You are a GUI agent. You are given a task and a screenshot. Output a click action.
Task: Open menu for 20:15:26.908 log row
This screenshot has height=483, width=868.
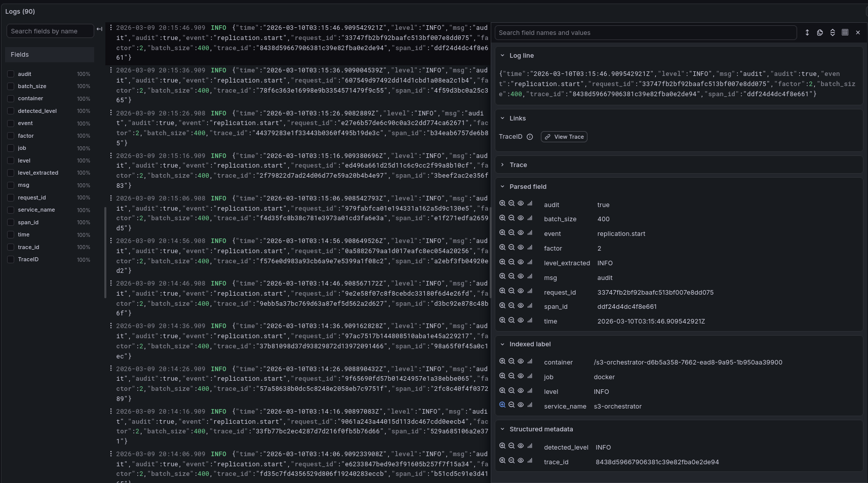111,113
